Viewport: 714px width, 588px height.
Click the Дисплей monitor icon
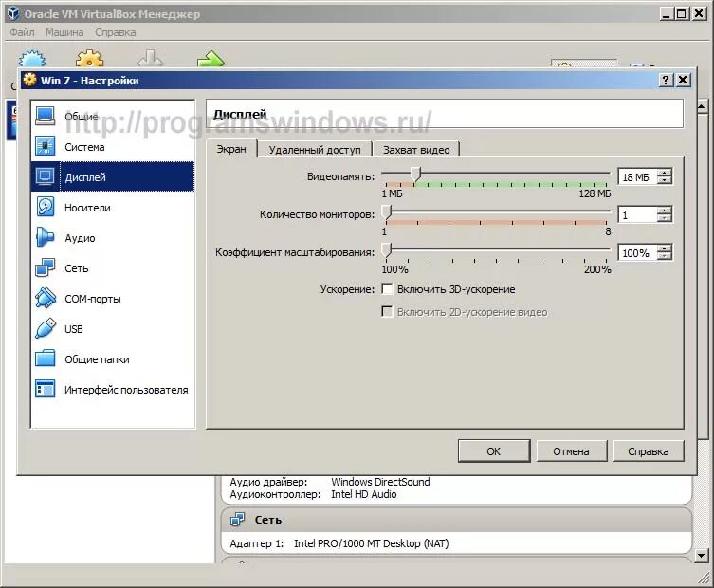46,176
